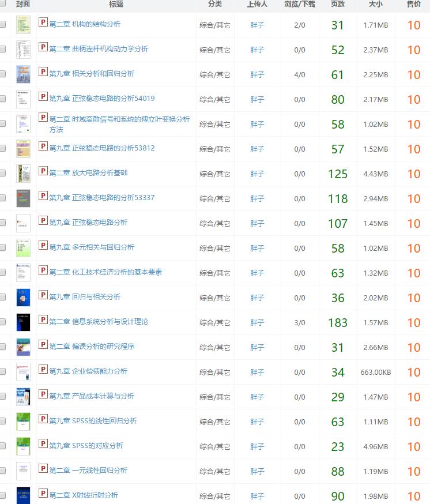
Task: Open 第九章 正弦稳态电路的分析54019 document link
Action: tap(102, 99)
